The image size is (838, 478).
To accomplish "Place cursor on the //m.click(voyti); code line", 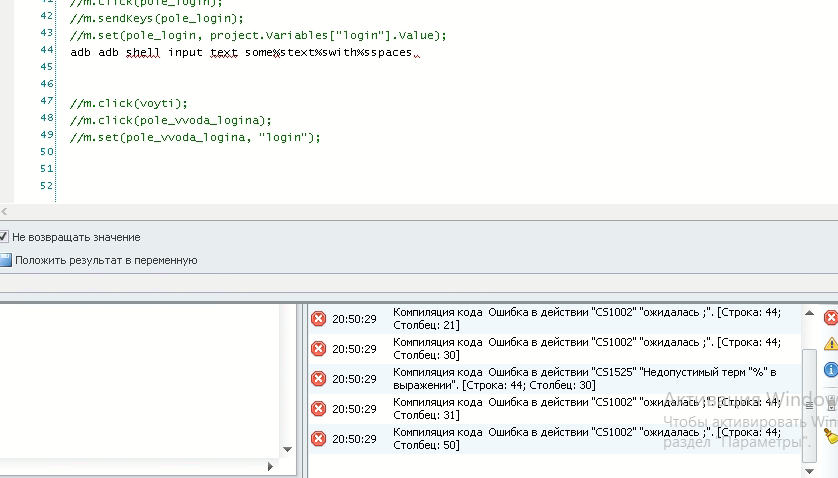I will click(x=128, y=102).
